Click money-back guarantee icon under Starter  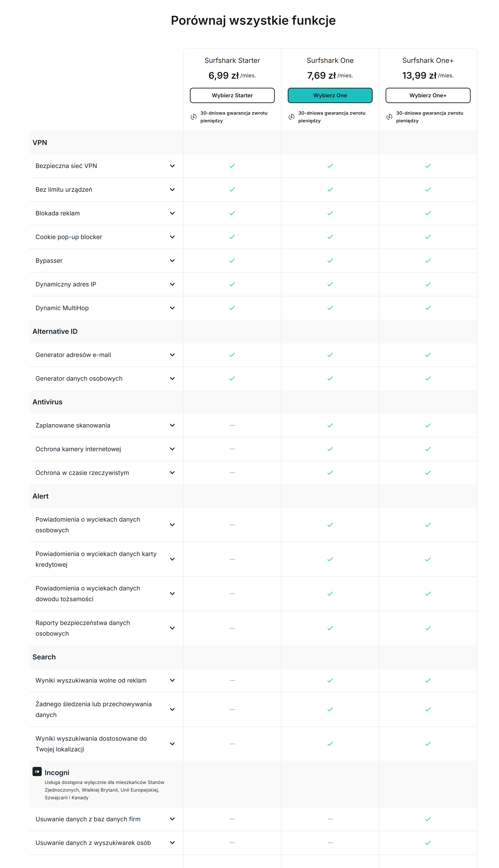[194, 117]
